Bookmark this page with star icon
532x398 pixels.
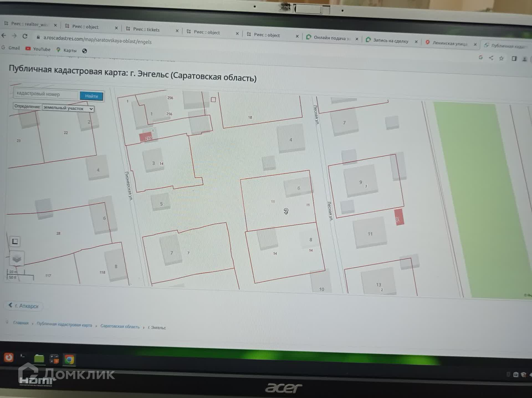501,58
